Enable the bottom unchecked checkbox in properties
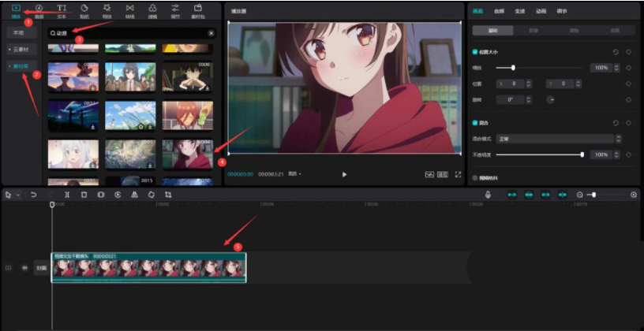 click(x=475, y=178)
